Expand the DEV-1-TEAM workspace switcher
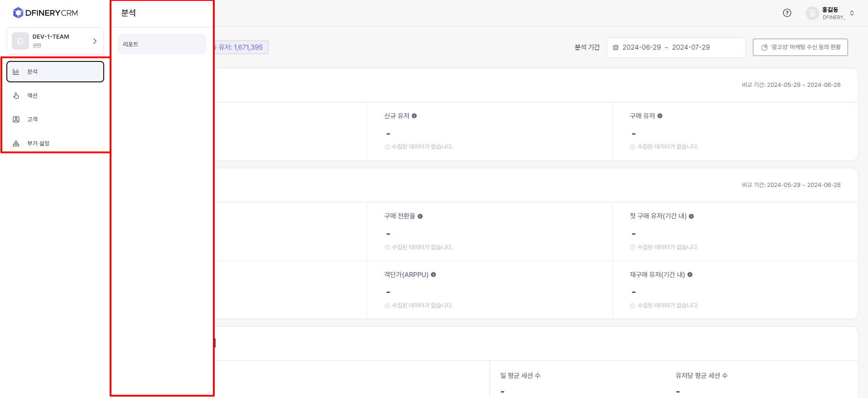This screenshot has width=868, height=398. [x=55, y=41]
